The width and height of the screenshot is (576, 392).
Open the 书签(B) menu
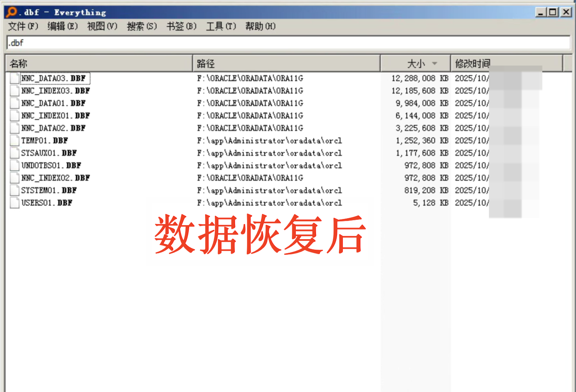(181, 26)
